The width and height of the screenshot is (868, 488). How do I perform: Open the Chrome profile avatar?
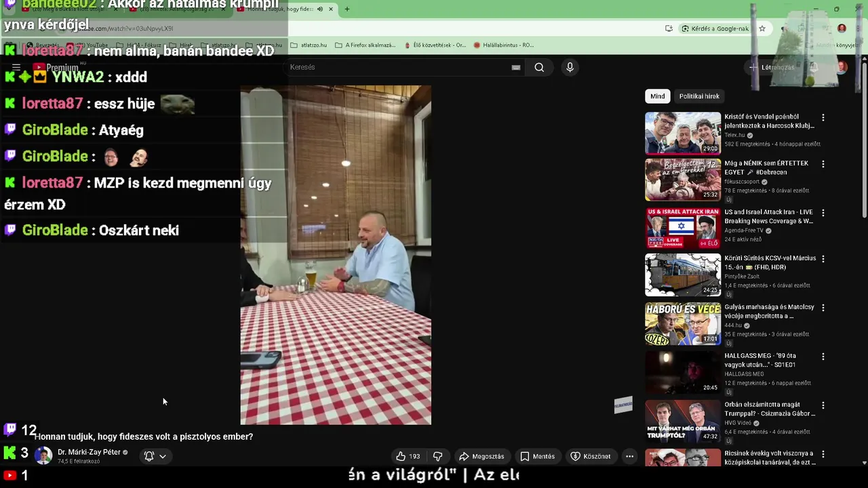point(842,28)
